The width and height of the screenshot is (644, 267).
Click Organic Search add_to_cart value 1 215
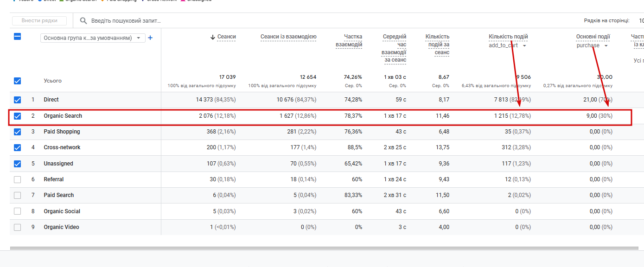501,116
